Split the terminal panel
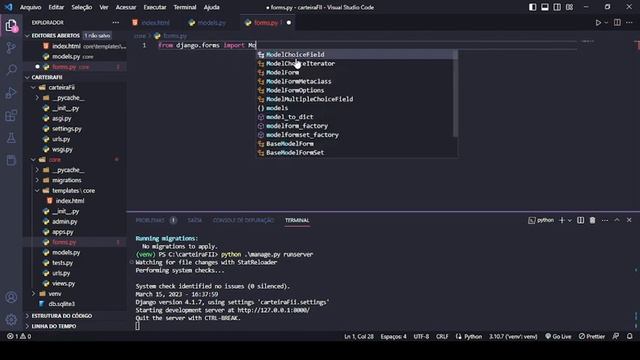 pos(580,220)
